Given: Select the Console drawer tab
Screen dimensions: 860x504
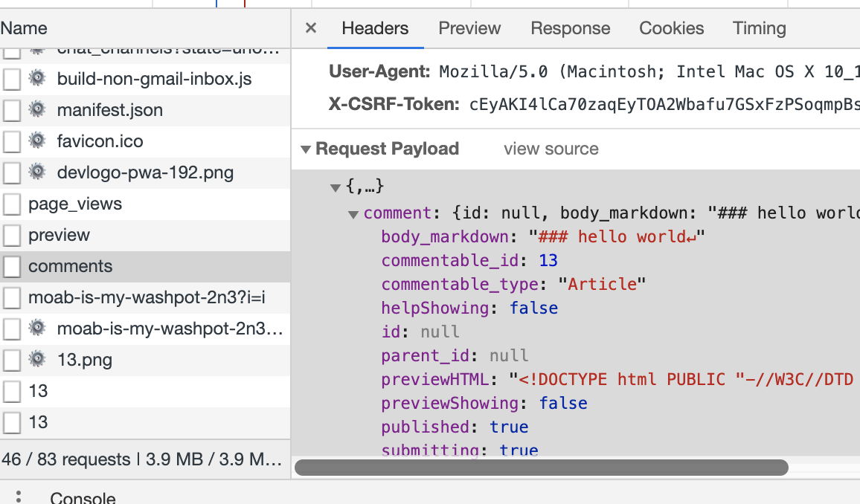Looking at the screenshot, I should point(83,497).
